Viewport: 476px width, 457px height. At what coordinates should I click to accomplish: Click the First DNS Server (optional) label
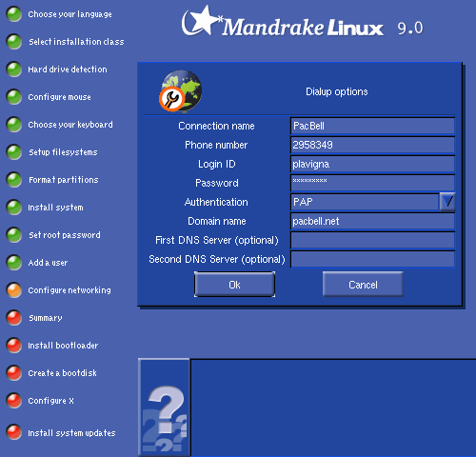click(217, 240)
